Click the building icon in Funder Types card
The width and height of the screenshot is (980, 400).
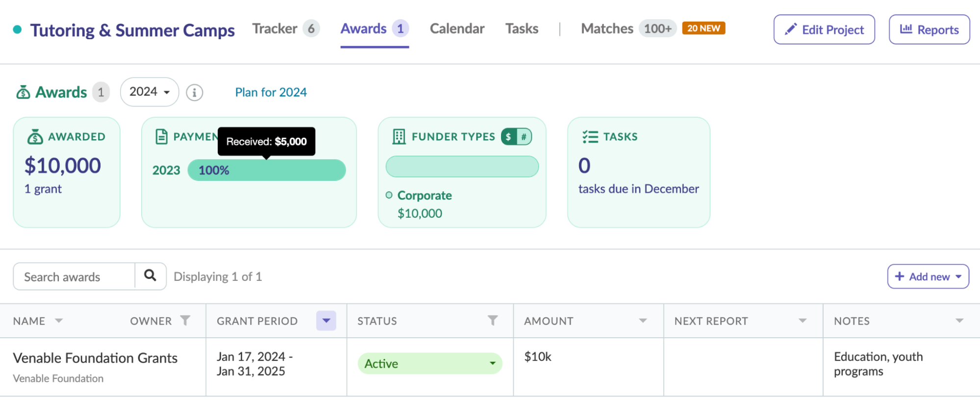click(399, 137)
